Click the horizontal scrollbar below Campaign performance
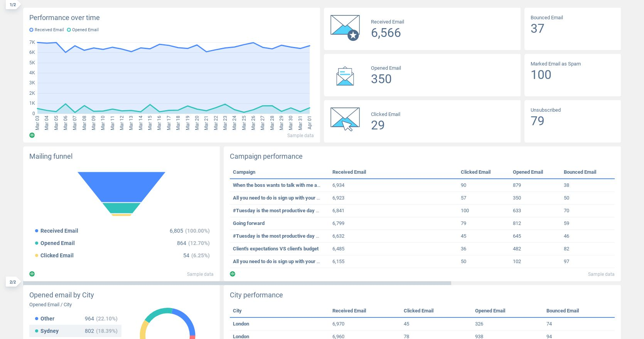Image resolution: width=644 pixels, height=339 pixels. tap(237, 283)
